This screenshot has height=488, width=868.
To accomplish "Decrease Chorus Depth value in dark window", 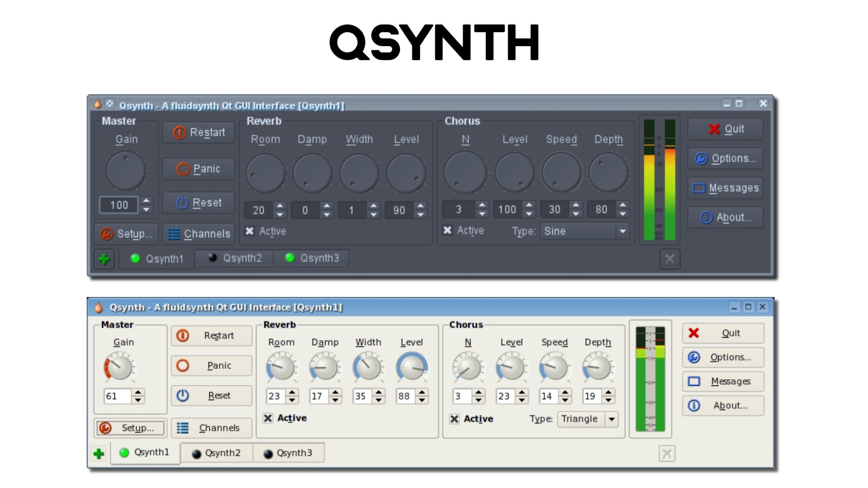I will click(x=623, y=214).
